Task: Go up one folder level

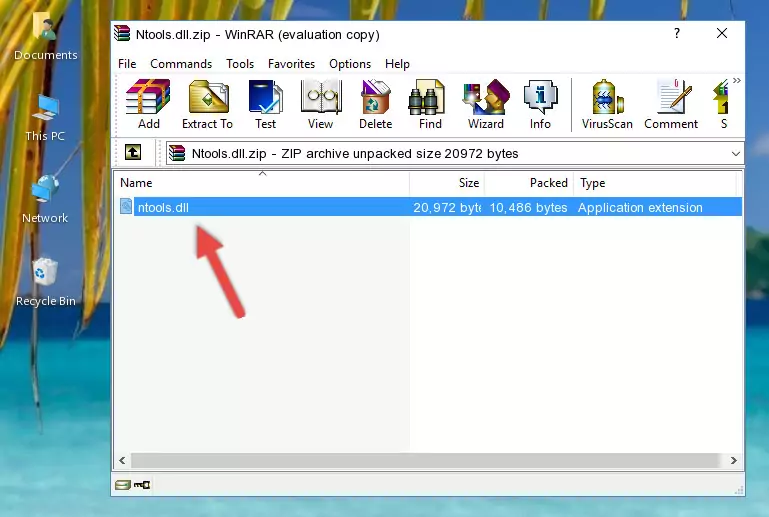Action: tap(133, 153)
